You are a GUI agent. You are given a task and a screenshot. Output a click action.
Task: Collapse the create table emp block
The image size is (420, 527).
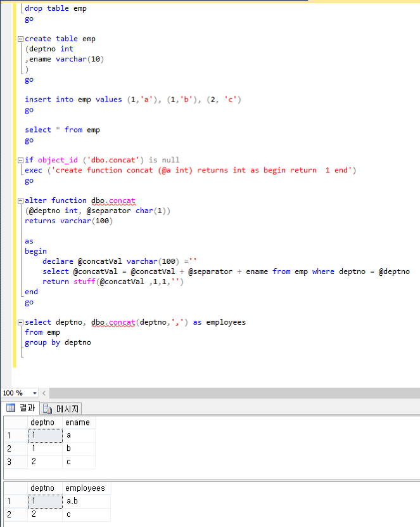(x=20, y=39)
